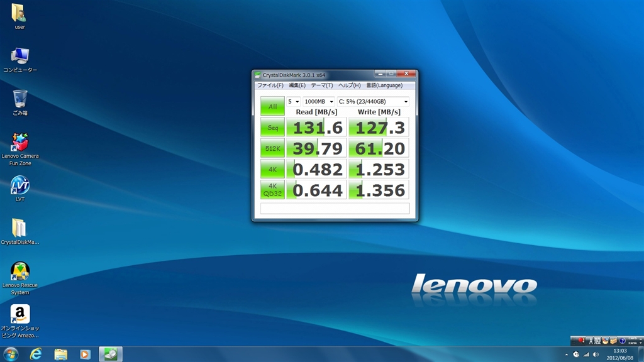Open the test count dropdown showing 5
Image resolution: width=644 pixels, height=362 pixels.
pyautogui.click(x=293, y=101)
